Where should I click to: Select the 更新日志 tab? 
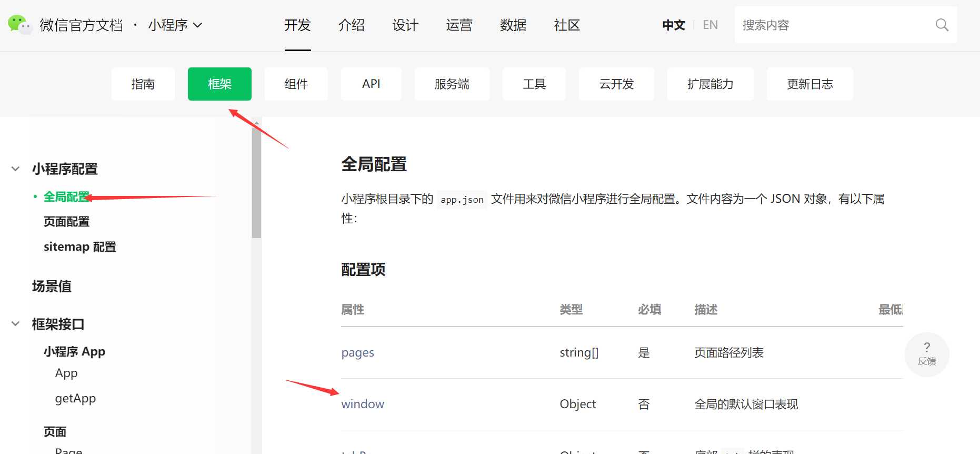(809, 84)
